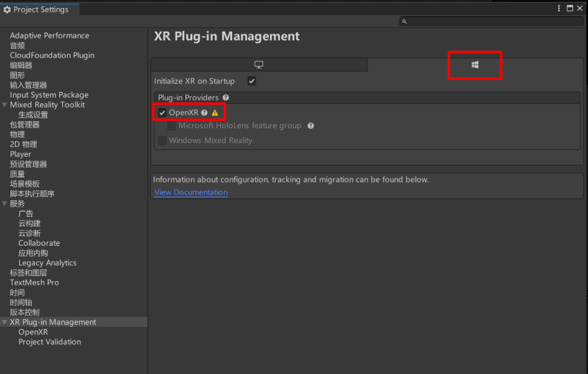The width and height of the screenshot is (588, 374).
Task: Open 预设管理器 settings
Action: 29,164
